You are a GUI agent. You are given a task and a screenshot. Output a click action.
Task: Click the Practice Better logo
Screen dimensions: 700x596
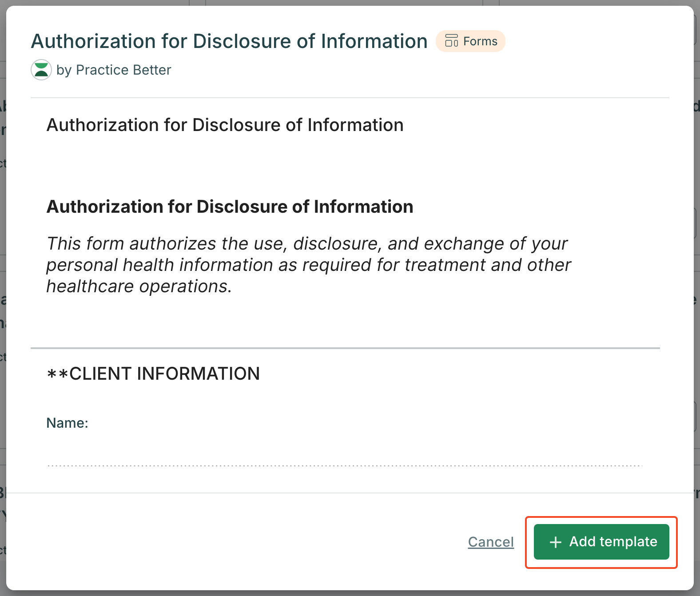click(41, 70)
